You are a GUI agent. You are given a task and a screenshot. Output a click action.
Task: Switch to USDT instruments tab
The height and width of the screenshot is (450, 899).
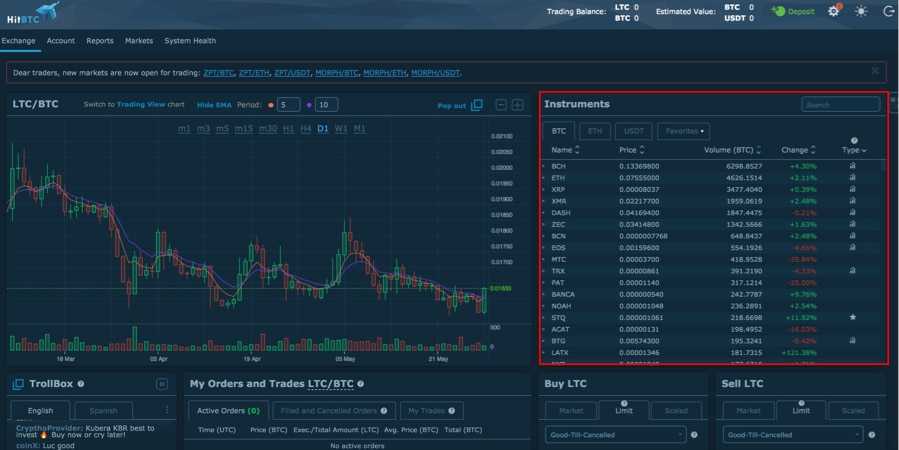pos(634,131)
